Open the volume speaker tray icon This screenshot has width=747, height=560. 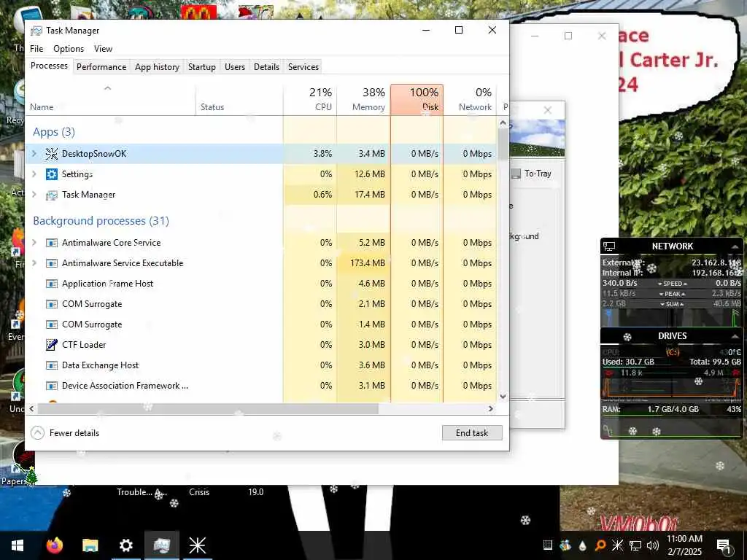653,545
